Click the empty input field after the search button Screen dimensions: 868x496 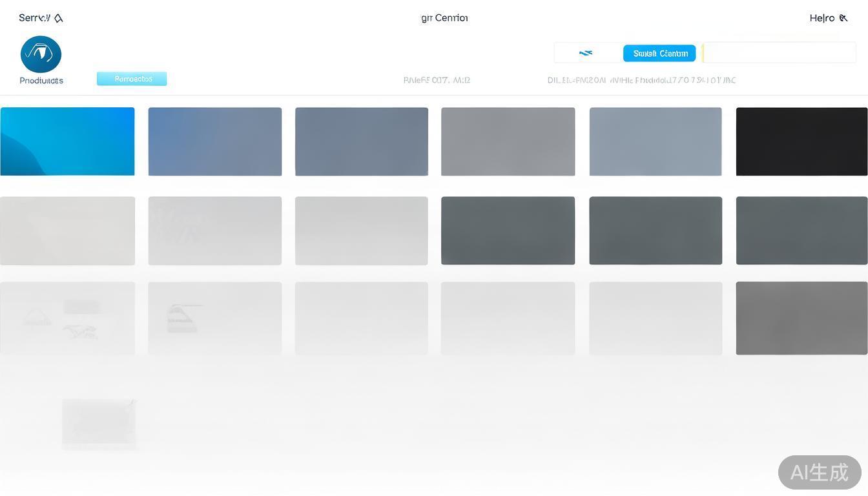tap(779, 53)
